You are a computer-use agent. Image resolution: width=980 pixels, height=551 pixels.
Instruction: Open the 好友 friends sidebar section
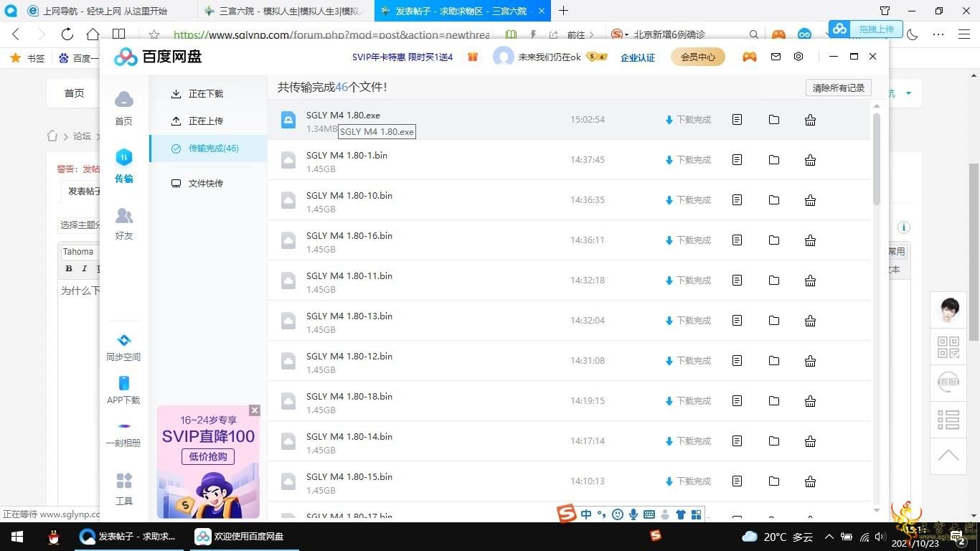[x=124, y=223]
